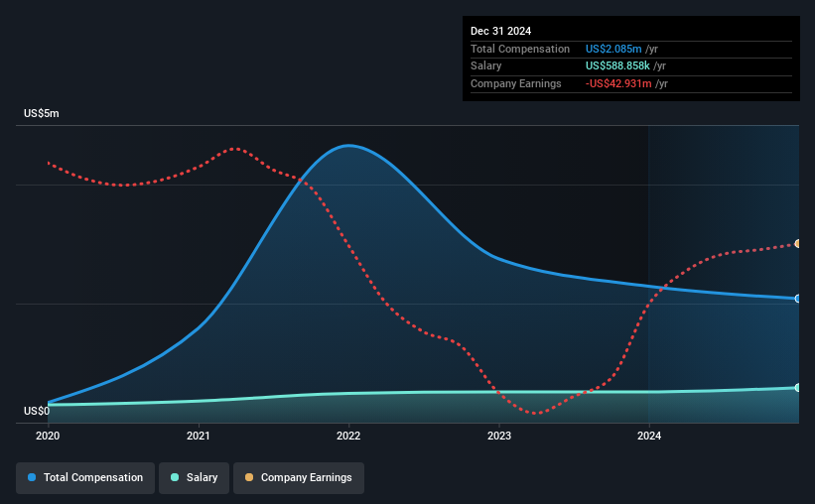Select the blue Total Compensation endpoint marker

tap(798, 299)
